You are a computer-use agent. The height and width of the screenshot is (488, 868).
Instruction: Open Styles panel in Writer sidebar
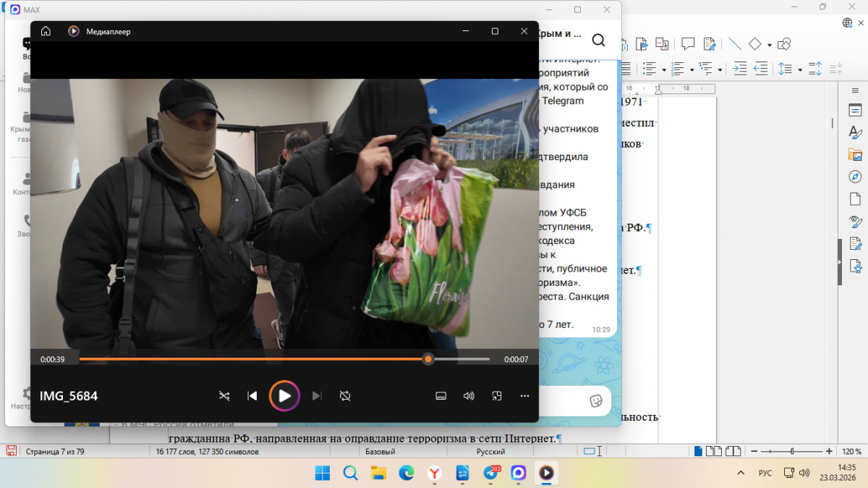856,132
